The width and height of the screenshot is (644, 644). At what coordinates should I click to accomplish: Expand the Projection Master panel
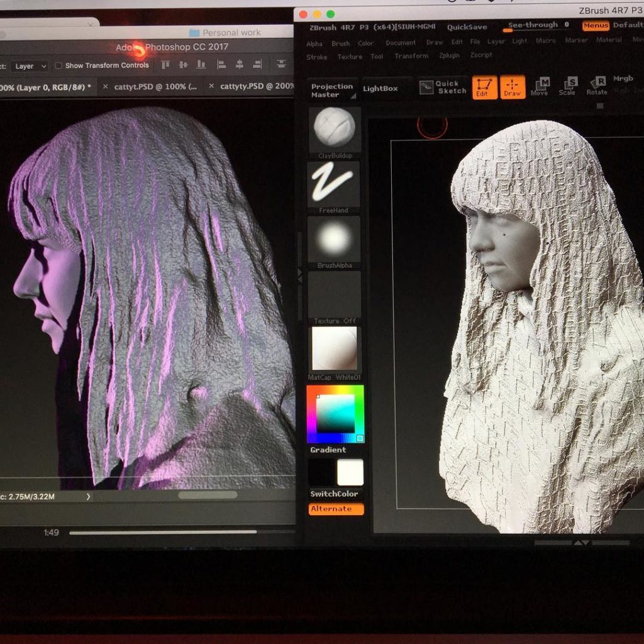click(x=333, y=91)
